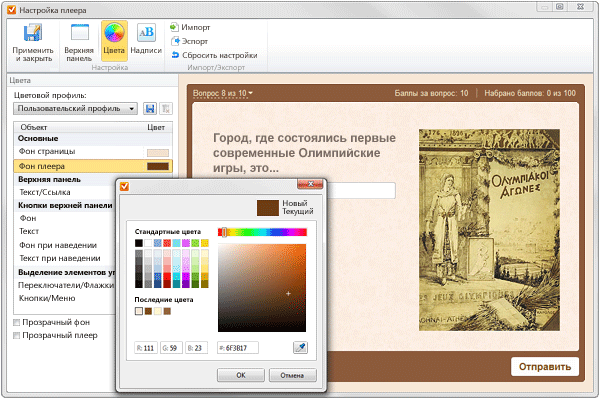The height and width of the screenshot is (399, 600).
Task: Open the Upper panel settings icon
Action: point(80,32)
